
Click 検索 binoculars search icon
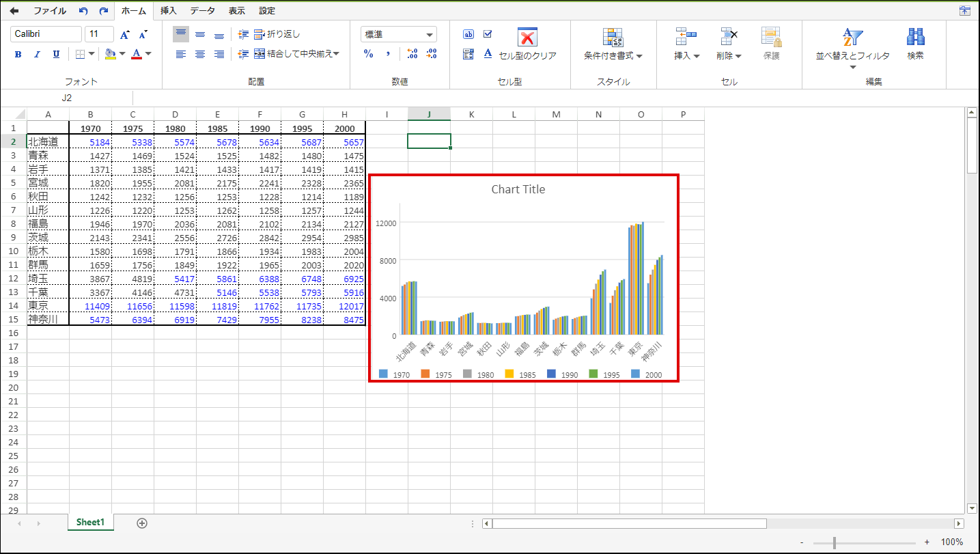916,44
